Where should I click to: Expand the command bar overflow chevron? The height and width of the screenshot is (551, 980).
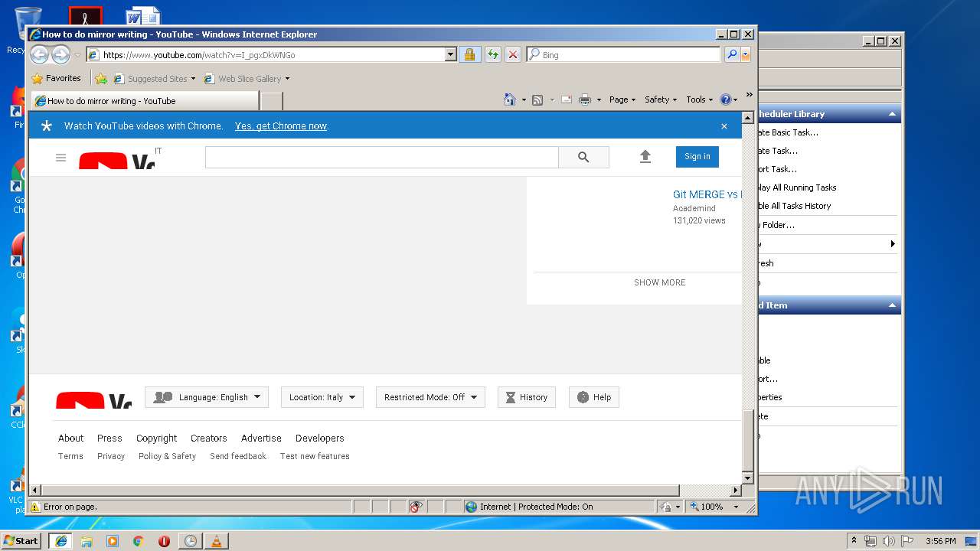point(750,95)
